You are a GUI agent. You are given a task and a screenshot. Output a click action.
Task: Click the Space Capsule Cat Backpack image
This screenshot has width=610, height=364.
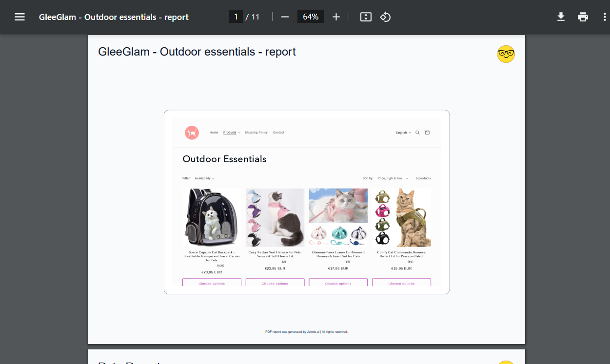(x=212, y=218)
